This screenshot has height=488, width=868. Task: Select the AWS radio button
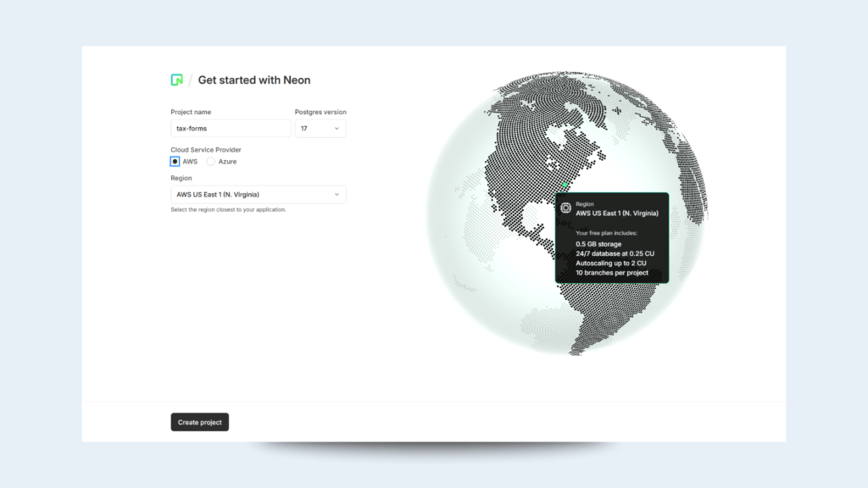point(175,162)
